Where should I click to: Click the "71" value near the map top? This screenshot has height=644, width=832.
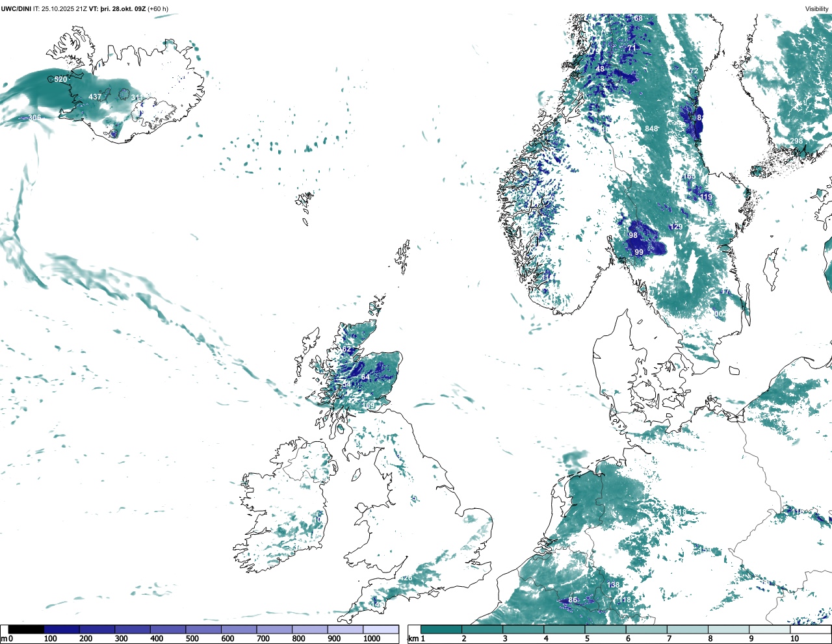pyautogui.click(x=631, y=48)
